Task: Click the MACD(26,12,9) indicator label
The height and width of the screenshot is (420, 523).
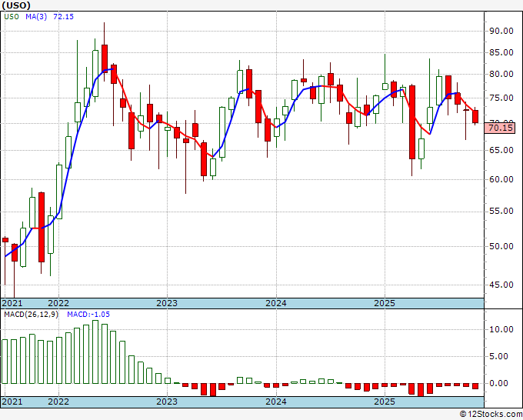Action: [x=31, y=315]
